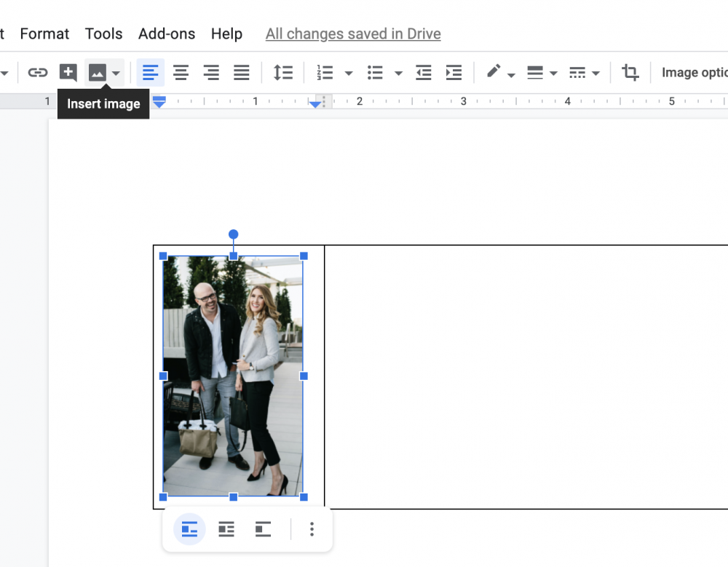Open the Format menu

(x=44, y=33)
